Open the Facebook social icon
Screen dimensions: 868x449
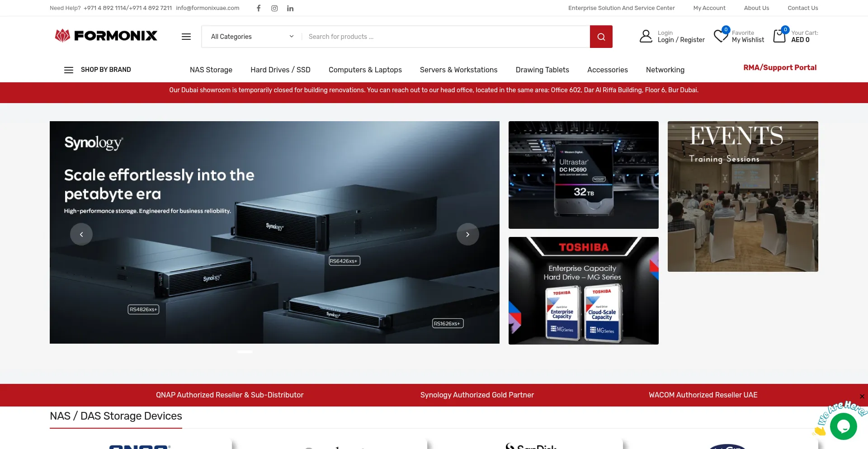click(259, 8)
